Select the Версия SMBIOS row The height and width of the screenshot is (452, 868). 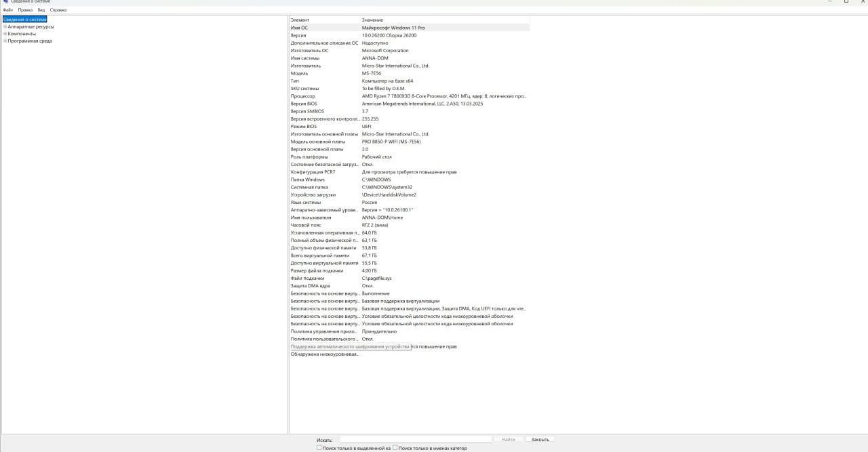pyautogui.click(x=410, y=111)
